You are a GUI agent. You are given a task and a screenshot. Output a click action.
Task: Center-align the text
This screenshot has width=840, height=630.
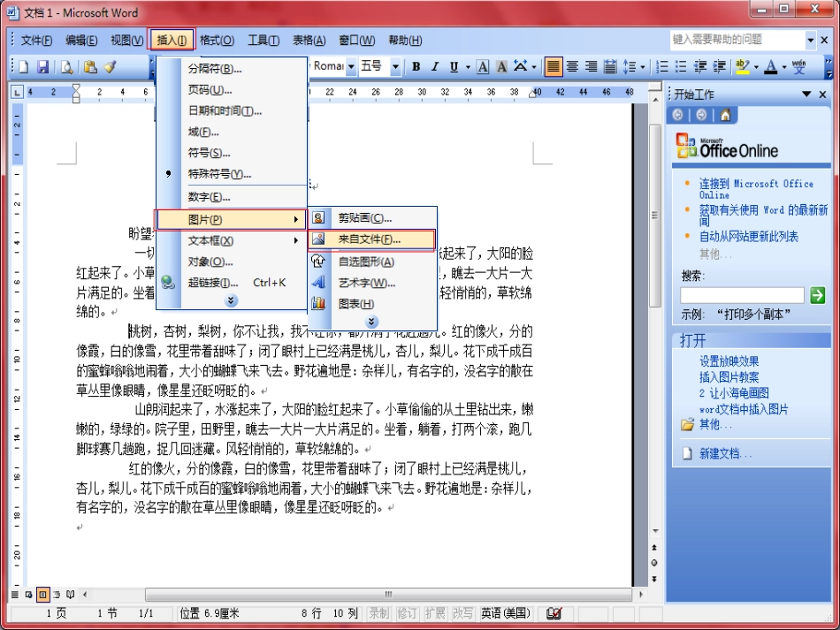[x=572, y=66]
